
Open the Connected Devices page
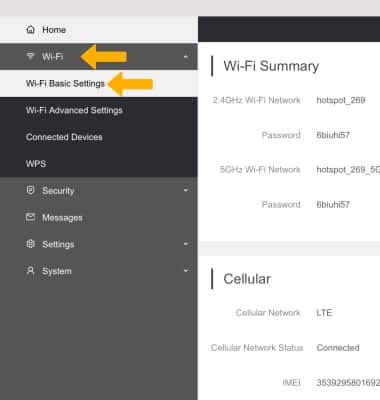pos(99,137)
